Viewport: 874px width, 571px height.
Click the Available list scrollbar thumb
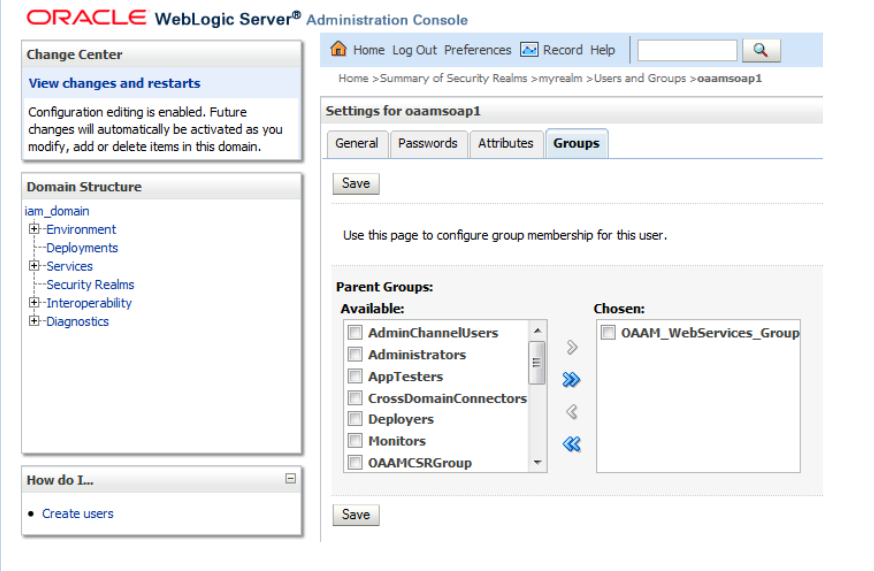pos(537,362)
